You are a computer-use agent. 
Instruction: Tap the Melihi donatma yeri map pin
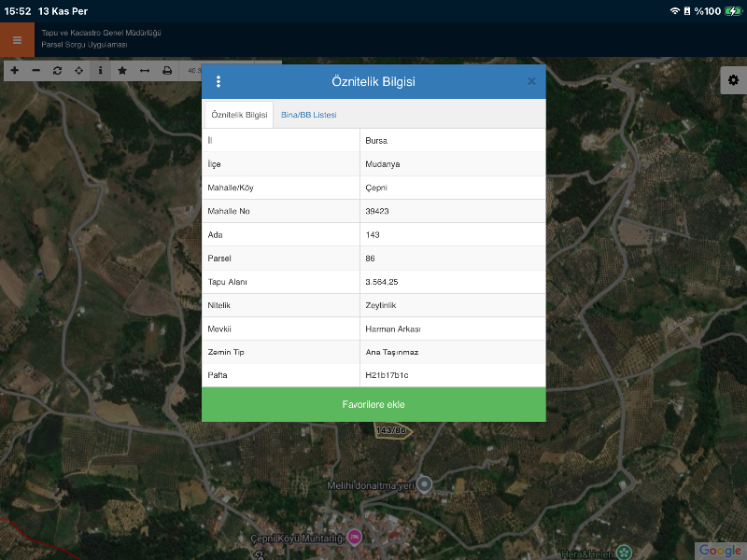point(425,483)
